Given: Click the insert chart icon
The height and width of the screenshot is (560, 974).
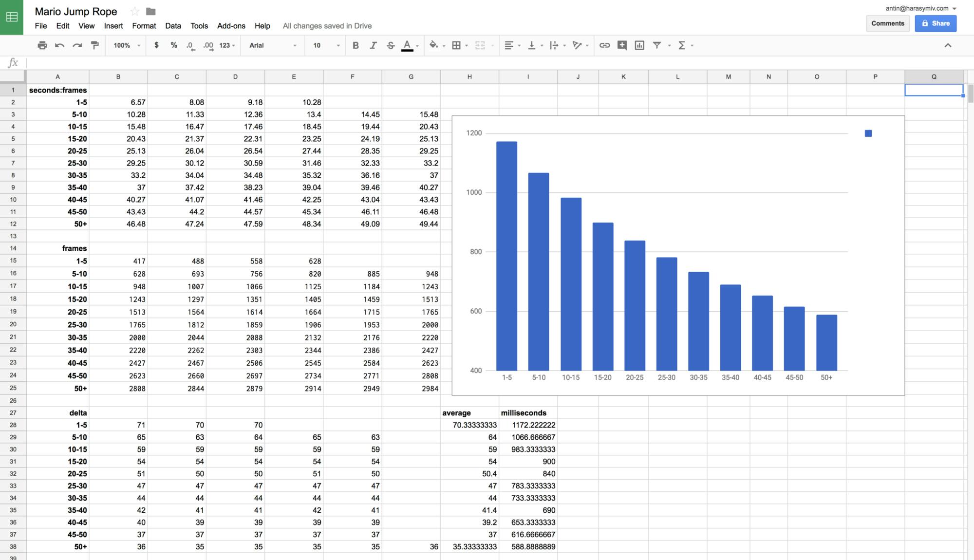Looking at the screenshot, I should (x=639, y=45).
